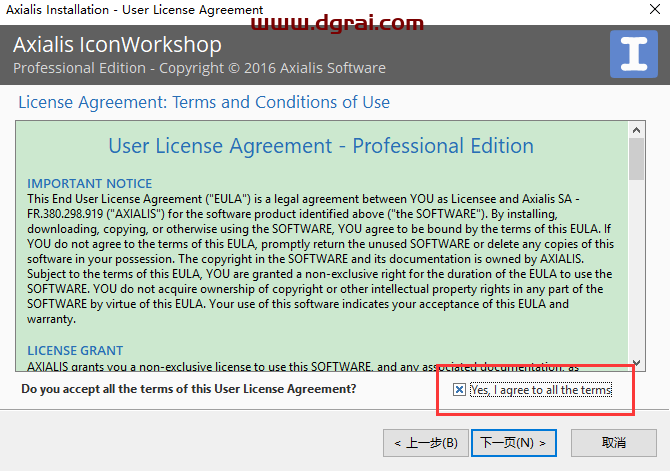Viewport: 670px width, 471px height.
Task: Click the license text scrollbar down arrow
Action: (636, 363)
